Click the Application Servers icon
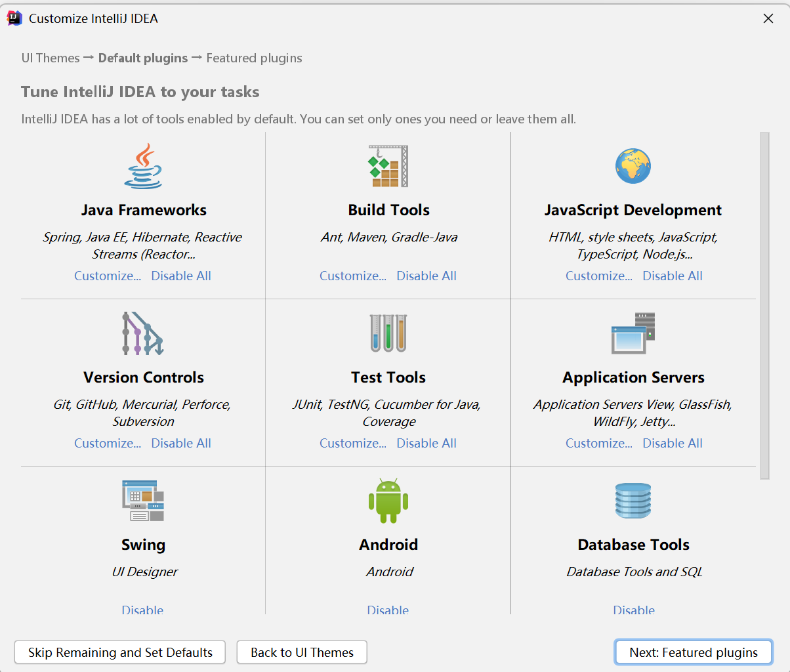790x672 pixels. coord(633,333)
